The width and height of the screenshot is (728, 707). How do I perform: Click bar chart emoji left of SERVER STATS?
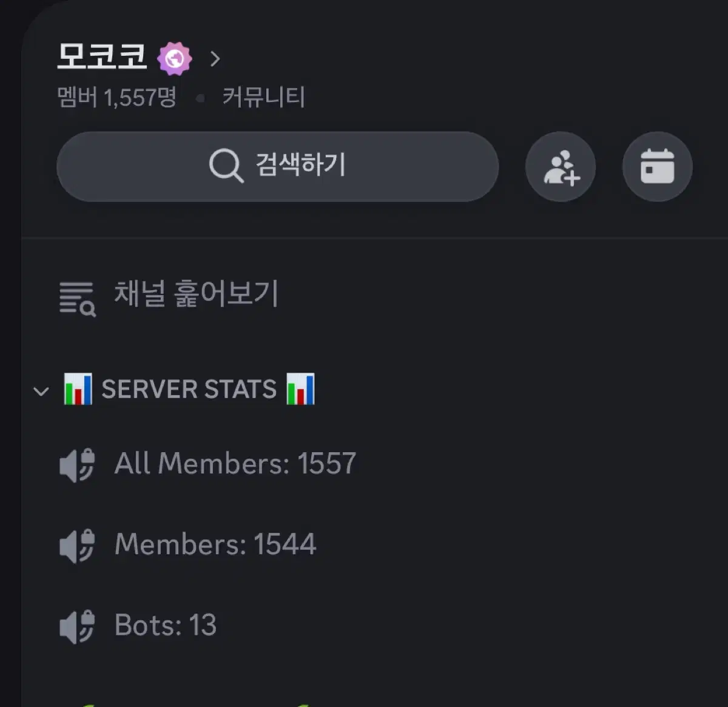click(78, 389)
